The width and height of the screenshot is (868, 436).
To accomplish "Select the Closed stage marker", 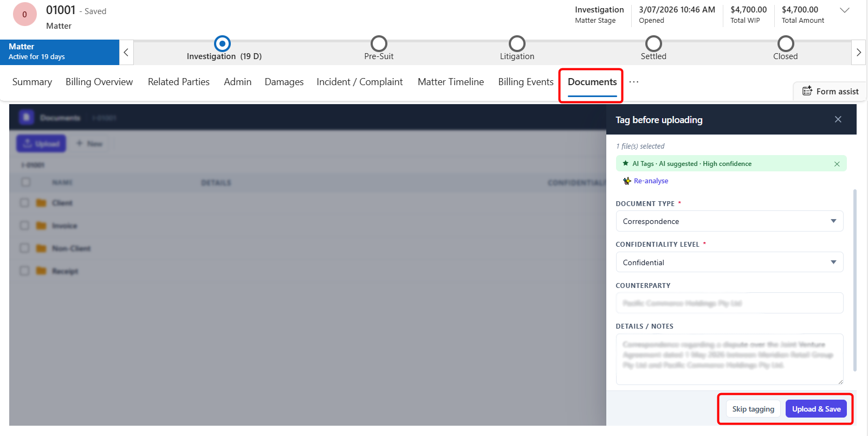I will pos(786,43).
